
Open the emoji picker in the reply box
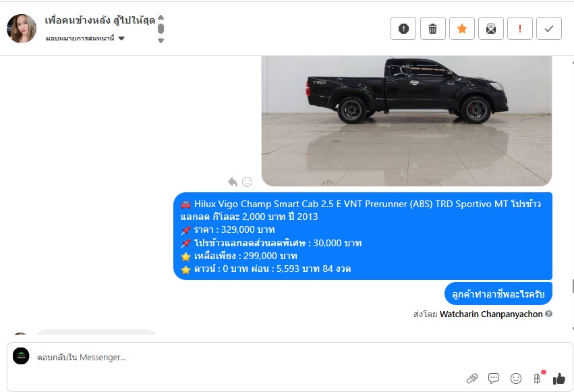pos(516,378)
